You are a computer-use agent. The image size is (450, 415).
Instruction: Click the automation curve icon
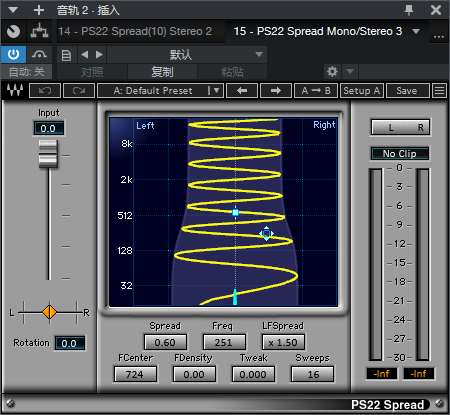(39, 54)
